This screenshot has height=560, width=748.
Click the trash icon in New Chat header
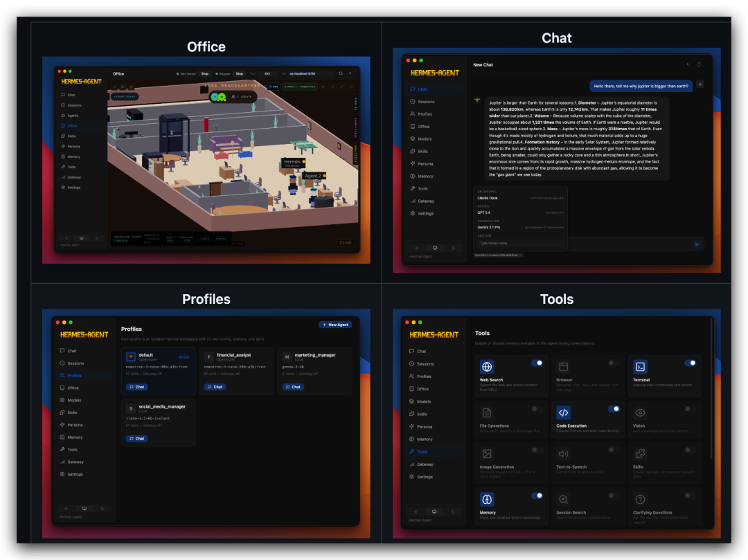coord(699,64)
